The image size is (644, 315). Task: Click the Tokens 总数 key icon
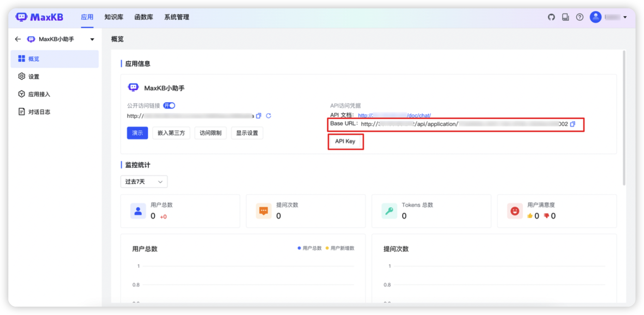[x=389, y=211]
